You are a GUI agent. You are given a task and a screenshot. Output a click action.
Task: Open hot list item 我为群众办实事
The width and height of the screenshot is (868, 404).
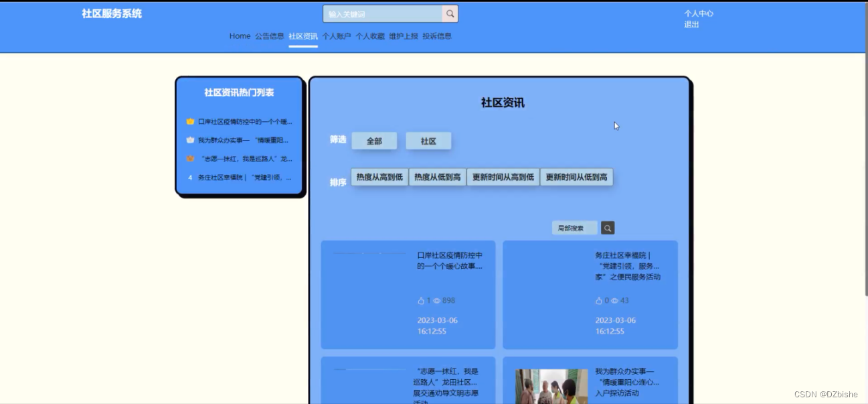245,140
